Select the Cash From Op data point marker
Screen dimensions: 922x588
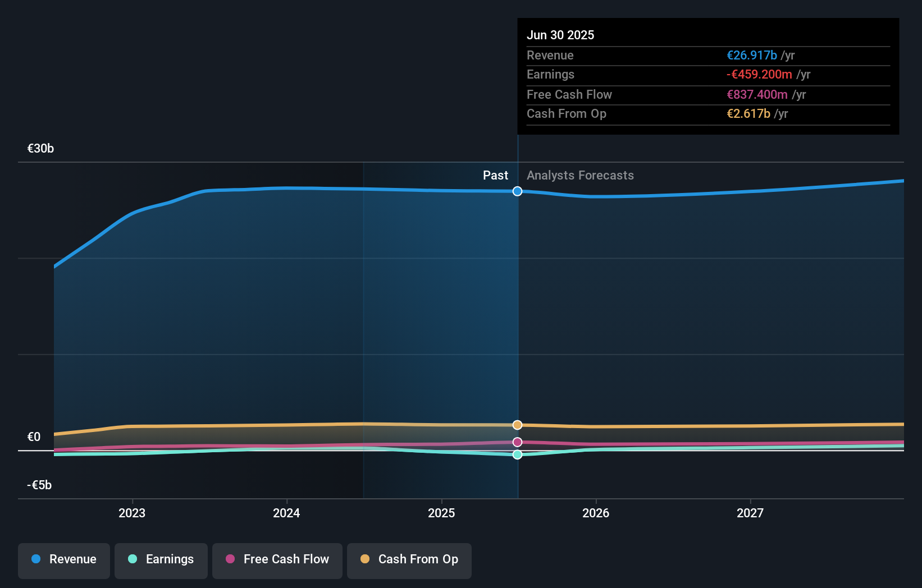tap(518, 425)
